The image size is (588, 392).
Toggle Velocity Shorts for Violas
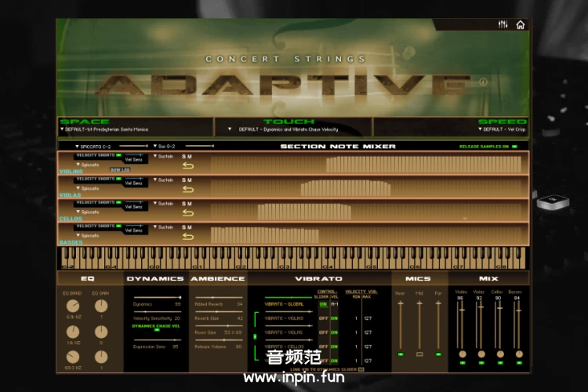click(119, 179)
